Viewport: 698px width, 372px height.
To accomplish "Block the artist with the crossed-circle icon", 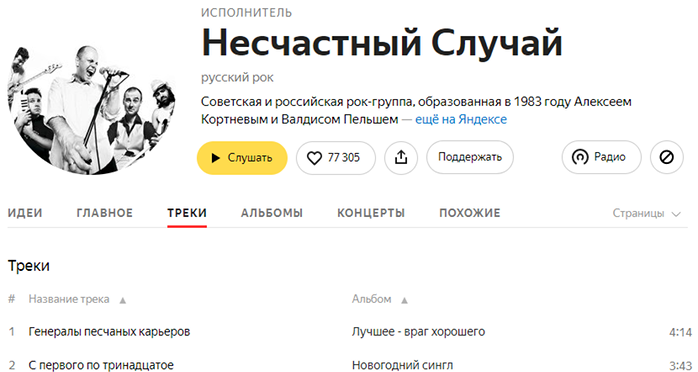I will [x=666, y=157].
